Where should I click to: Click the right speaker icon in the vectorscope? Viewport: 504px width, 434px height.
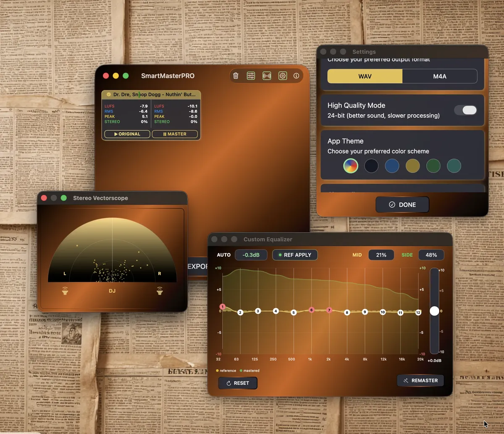tap(160, 291)
